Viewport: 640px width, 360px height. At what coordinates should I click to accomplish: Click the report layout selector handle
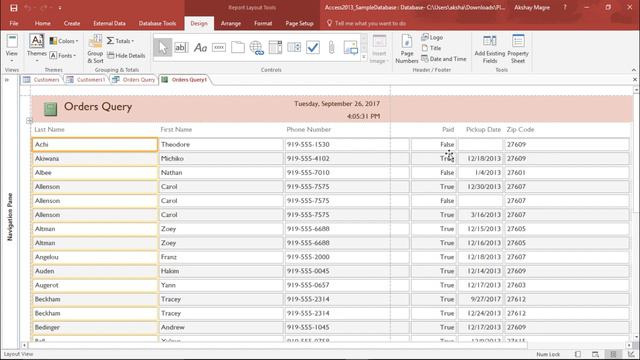pos(29,121)
